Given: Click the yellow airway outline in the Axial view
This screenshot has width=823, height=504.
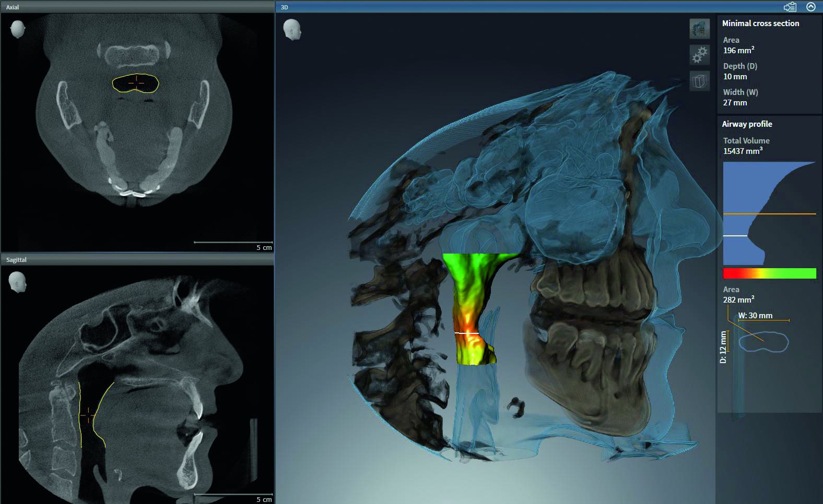Looking at the screenshot, I should click(x=136, y=83).
